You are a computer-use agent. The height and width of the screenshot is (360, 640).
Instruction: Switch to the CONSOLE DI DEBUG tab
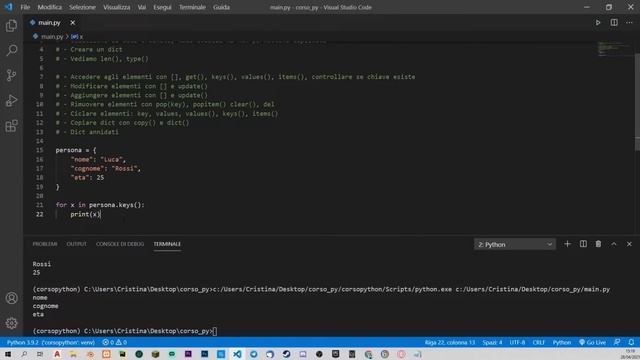(120, 244)
